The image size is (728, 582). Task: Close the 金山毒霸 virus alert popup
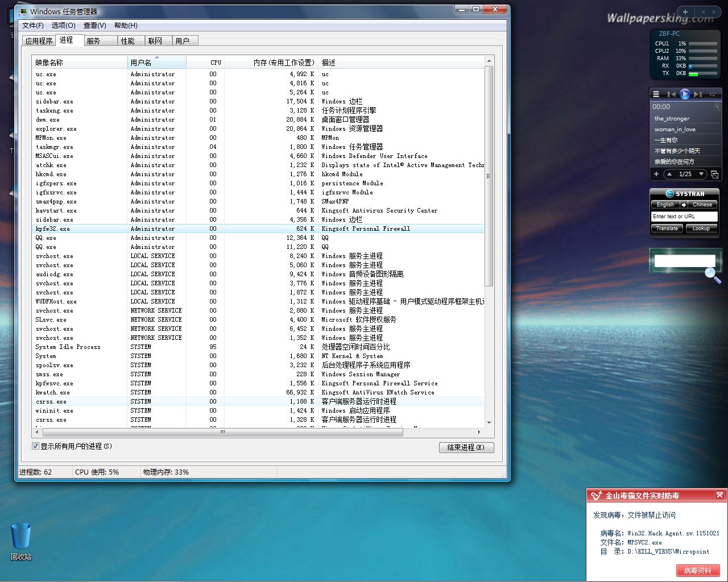tap(719, 495)
